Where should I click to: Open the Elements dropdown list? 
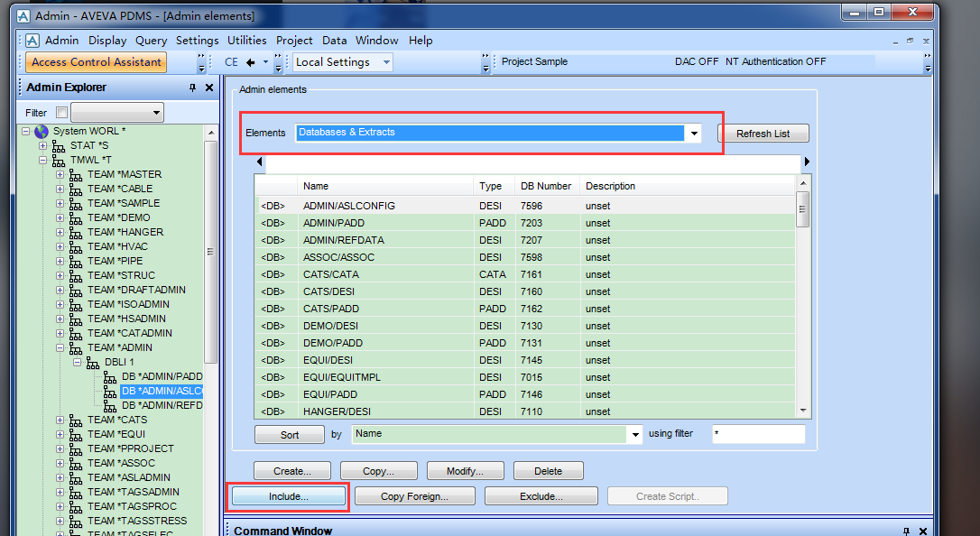tap(694, 133)
